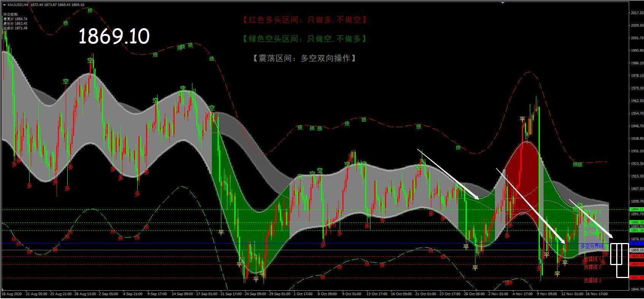Click the 28 Oct 08:00 time label

tap(474, 294)
